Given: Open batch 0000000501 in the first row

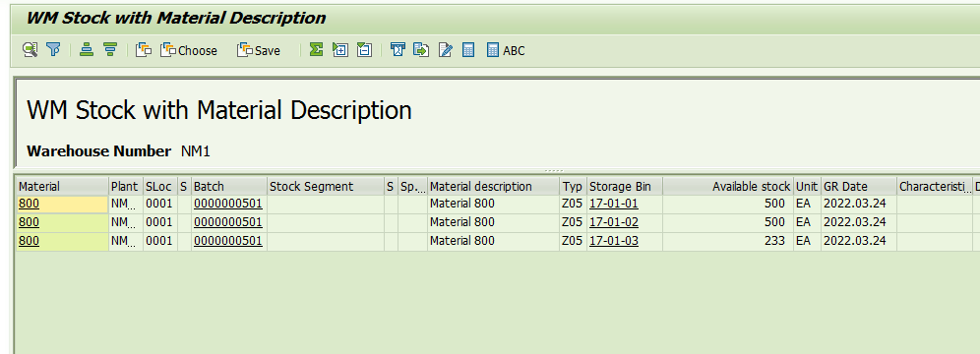Looking at the screenshot, I should pos(228,204).
